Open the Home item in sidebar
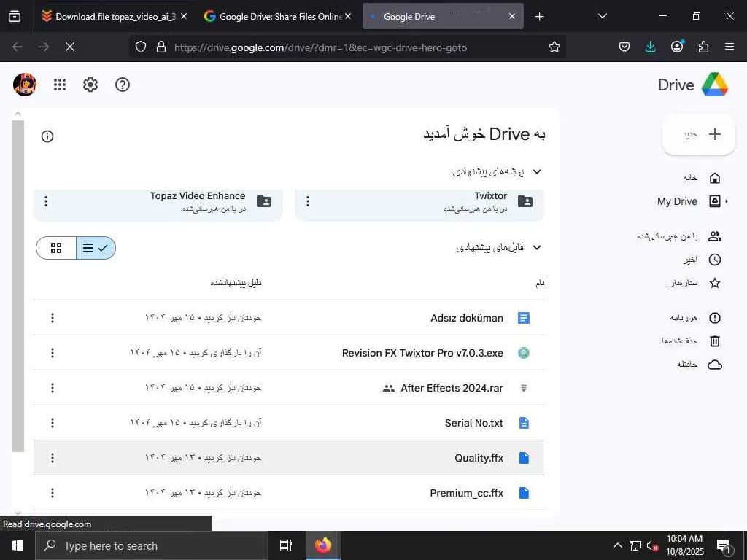747x560 pixels. click(x=703, y=178)
